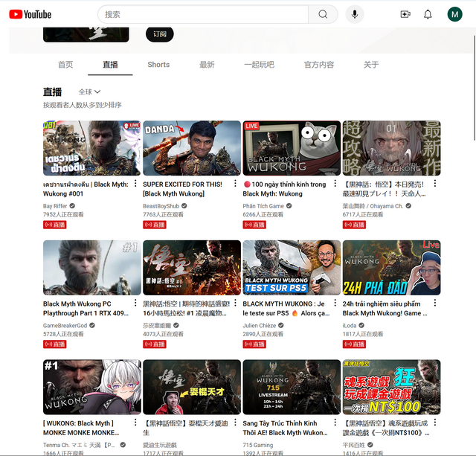Image resolution: width=476 pixels, height=456 pixels.
Task: Open options menu for 715 Gaming video
Action: pos(335,423)
